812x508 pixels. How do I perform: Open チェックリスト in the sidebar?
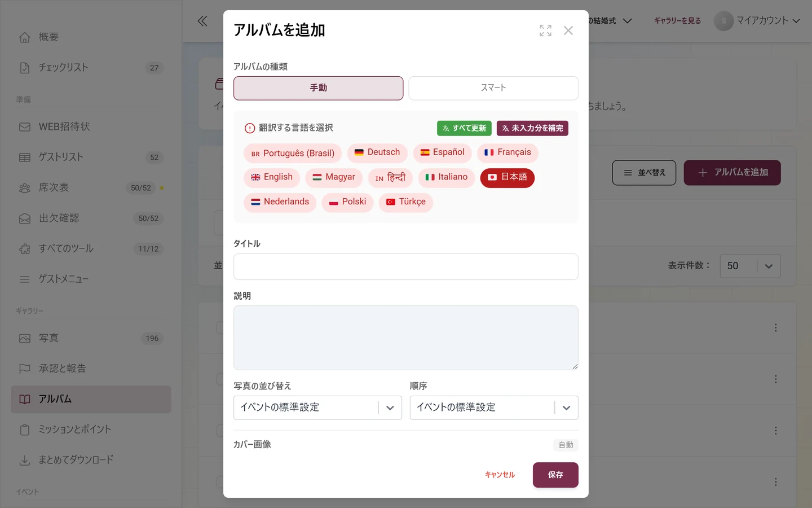[x=91, y=68]
